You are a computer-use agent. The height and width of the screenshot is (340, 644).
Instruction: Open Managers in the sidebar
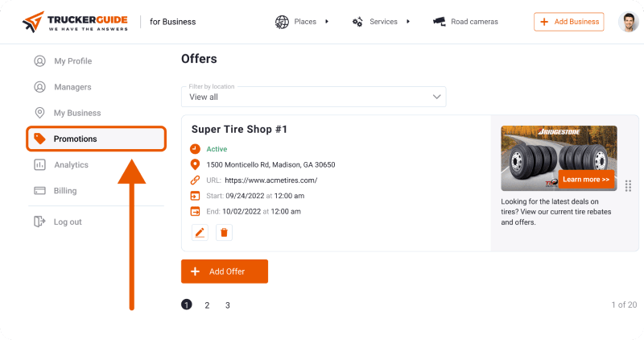tap(72, 87)
